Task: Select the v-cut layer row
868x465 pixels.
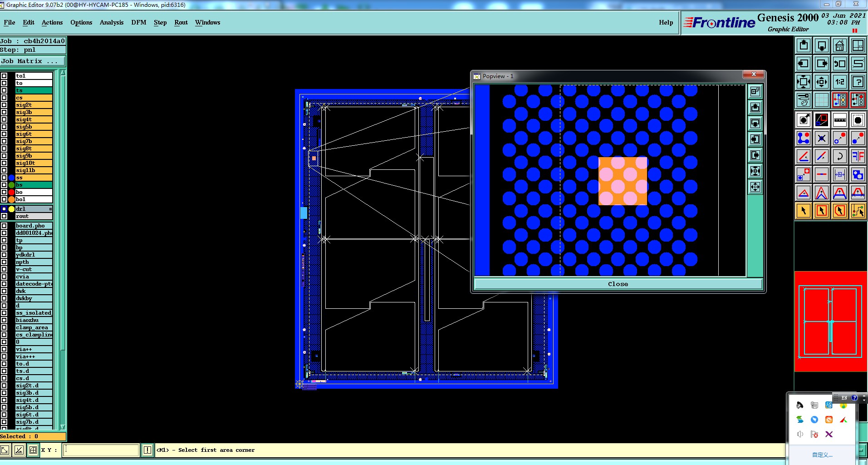Action: 34,269
